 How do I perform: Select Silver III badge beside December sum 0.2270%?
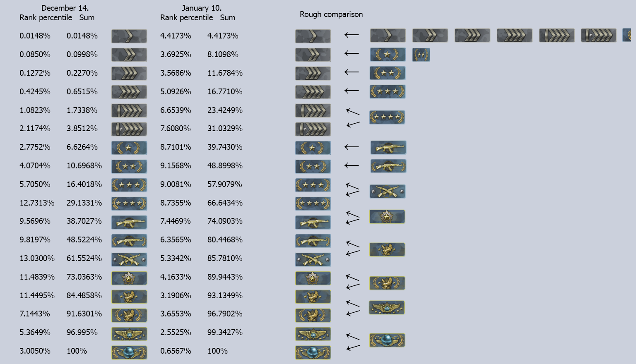(129, 73)
